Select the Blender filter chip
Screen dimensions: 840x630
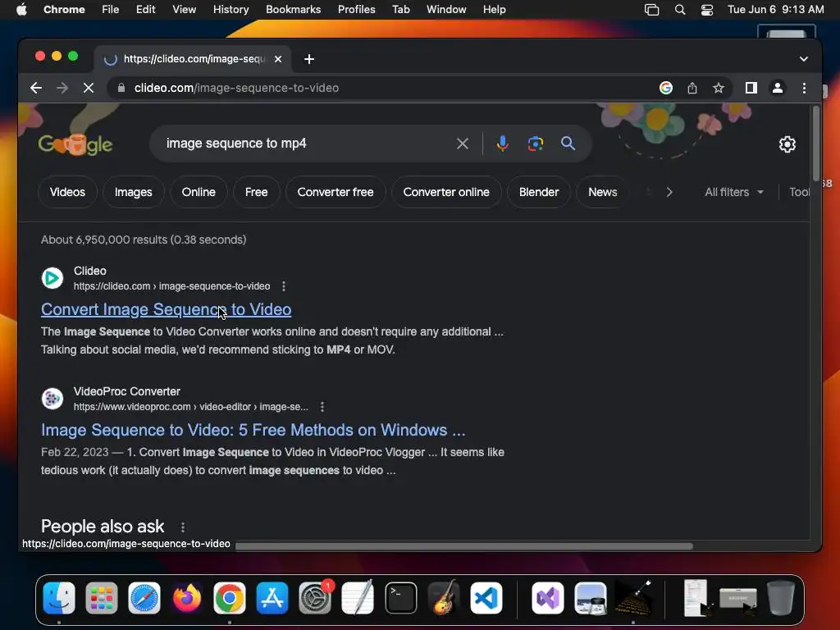[x=539, y=192]
